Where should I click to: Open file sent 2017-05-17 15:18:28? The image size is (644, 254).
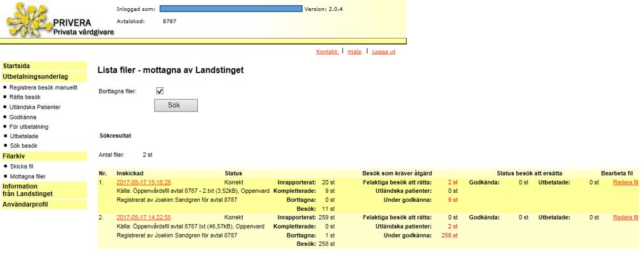click(144, 182)
